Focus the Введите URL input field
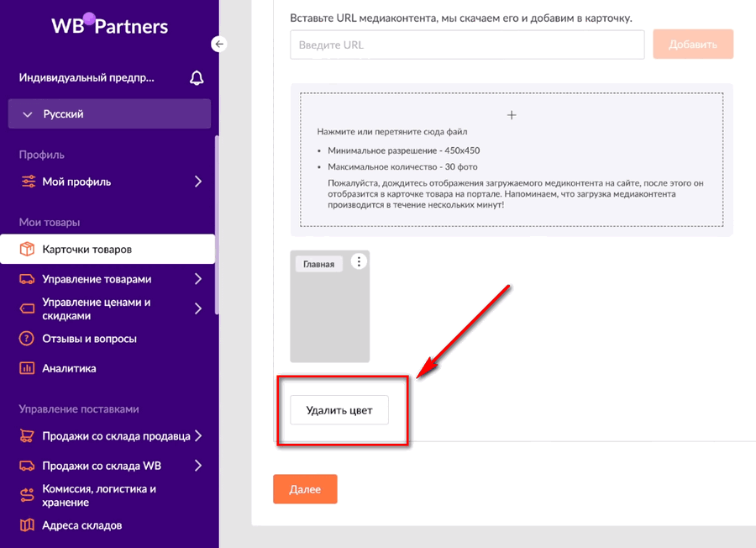The image size is (756, 548). coord(467,45)
